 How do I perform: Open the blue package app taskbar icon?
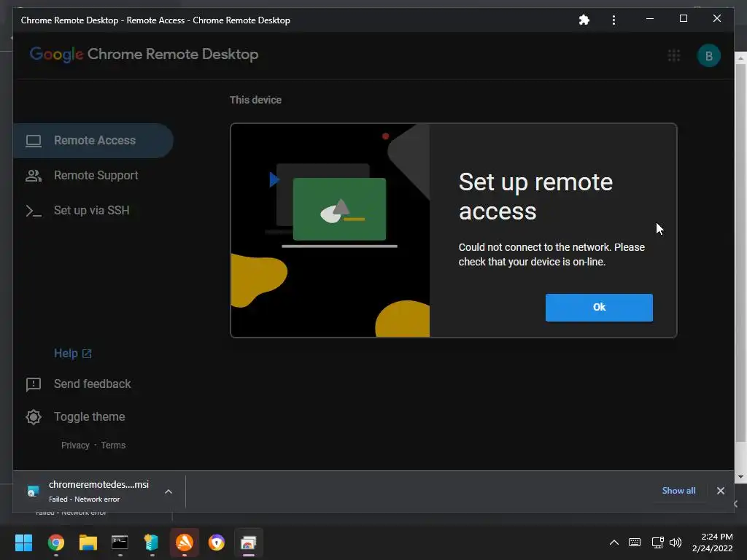[152, 542]
